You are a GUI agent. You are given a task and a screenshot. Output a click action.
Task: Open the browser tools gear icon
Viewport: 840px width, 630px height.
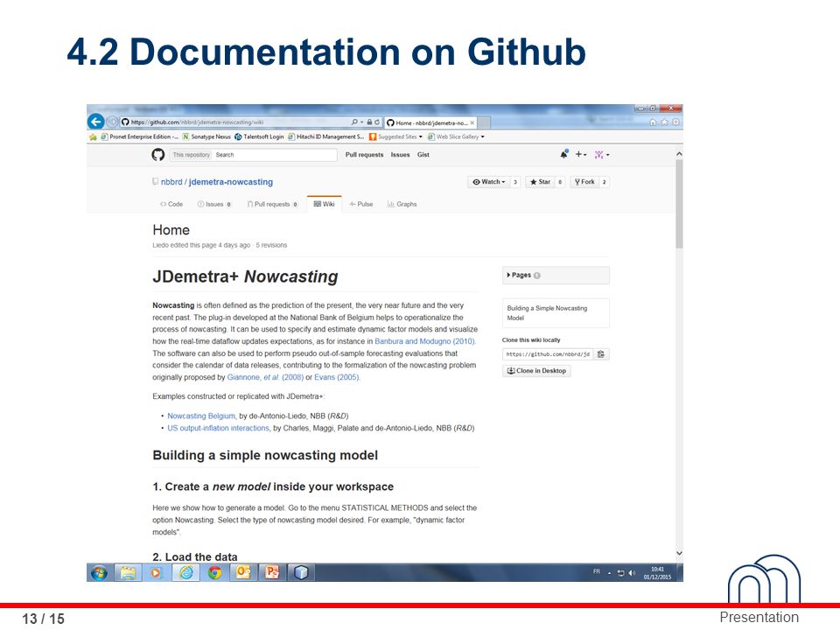click(675, 122)
